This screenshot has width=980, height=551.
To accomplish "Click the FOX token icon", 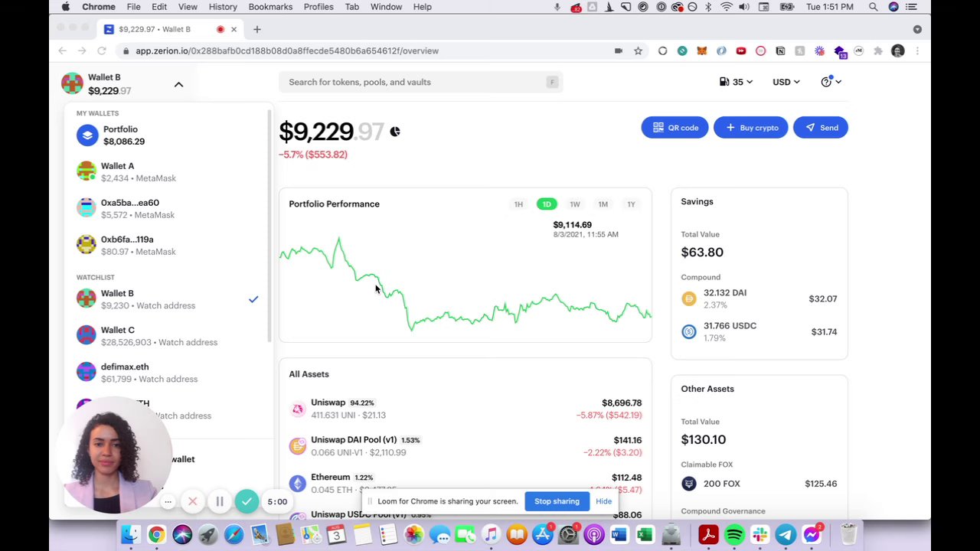I will tap(689, 484).
